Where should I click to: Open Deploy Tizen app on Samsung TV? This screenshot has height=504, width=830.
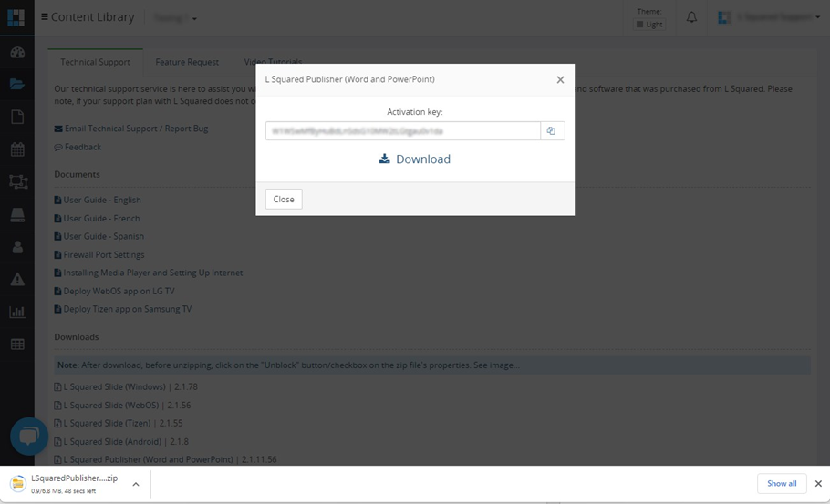click(128, 309)
